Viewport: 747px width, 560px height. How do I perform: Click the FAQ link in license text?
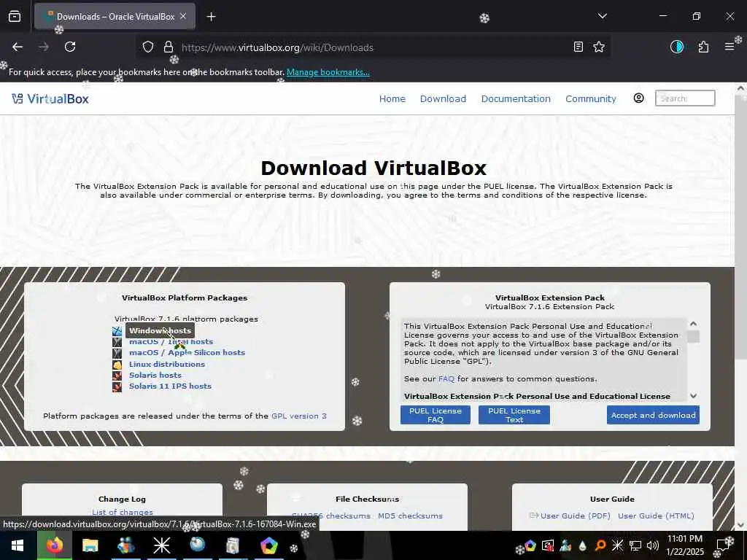click(x=446, y=378)
